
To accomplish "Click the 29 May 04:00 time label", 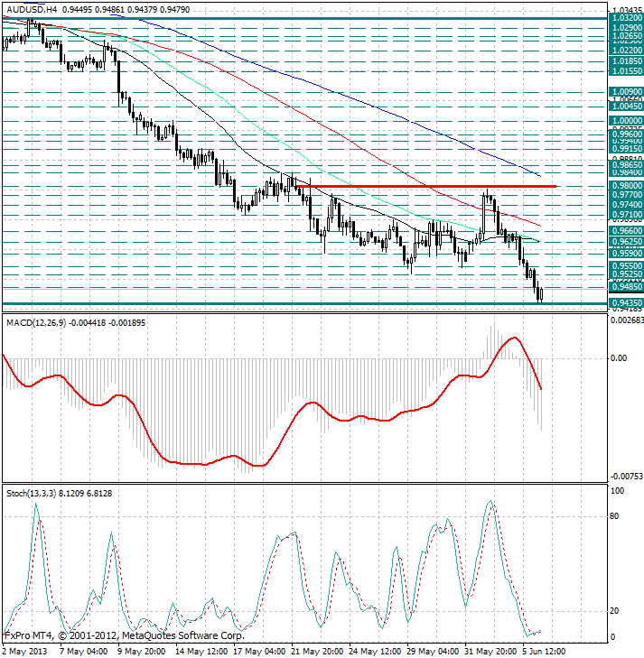I will click(433, 652).
